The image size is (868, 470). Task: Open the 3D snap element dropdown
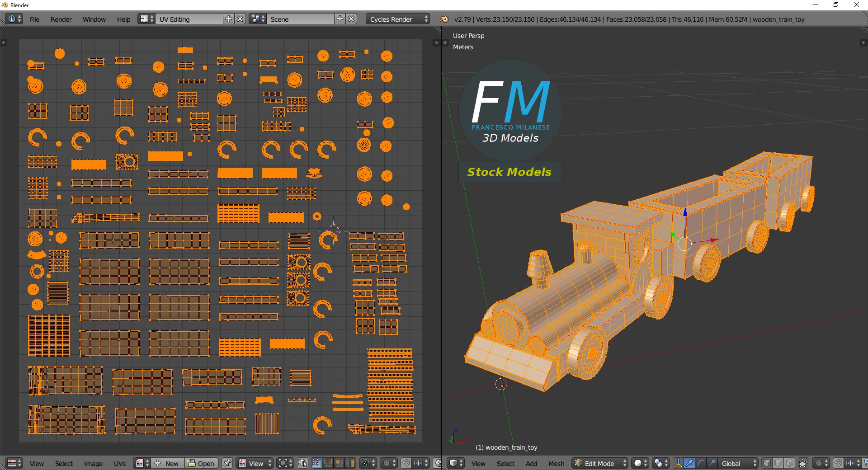853,463
